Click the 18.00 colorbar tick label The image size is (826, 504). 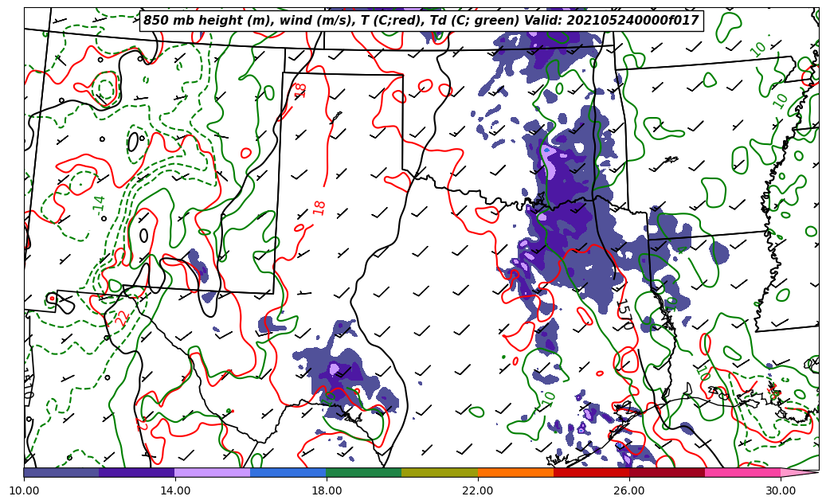pos(327,490)
